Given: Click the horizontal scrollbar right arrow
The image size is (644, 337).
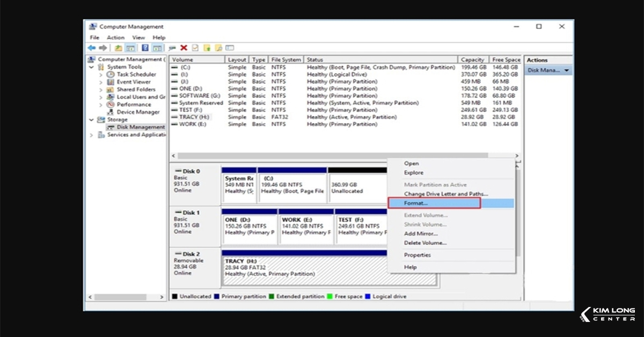Looking at the screenshot, I should coord(516,156).
